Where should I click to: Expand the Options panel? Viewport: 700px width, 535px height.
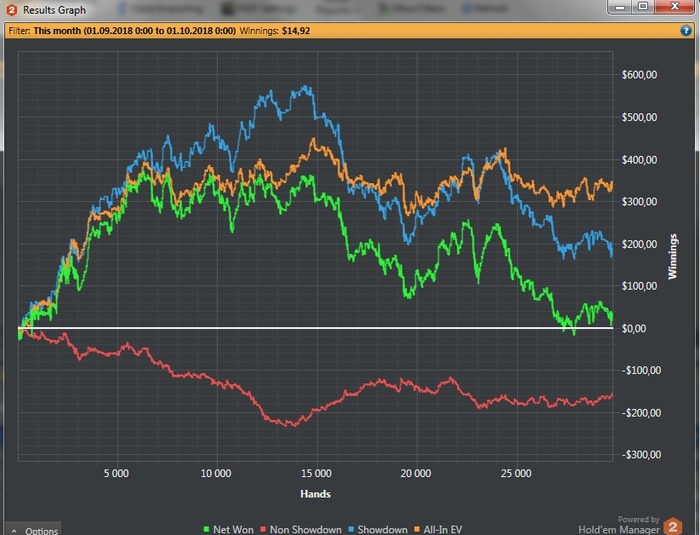35,530
